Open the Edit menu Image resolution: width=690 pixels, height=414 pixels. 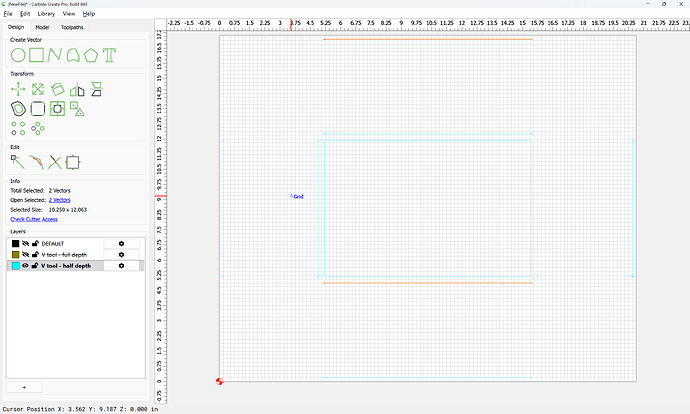pos(25,14)
